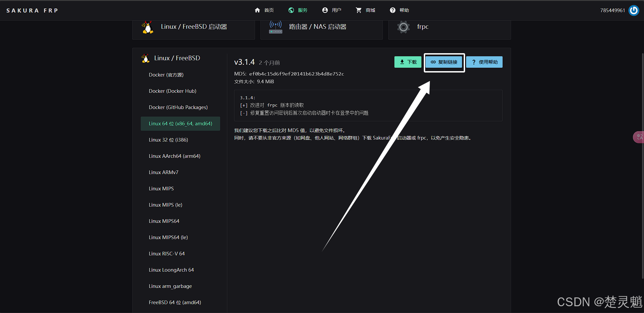Select the plain Linux MIPS entry
644x313 pixels.
pyautogui.click(x=180, y=189)
